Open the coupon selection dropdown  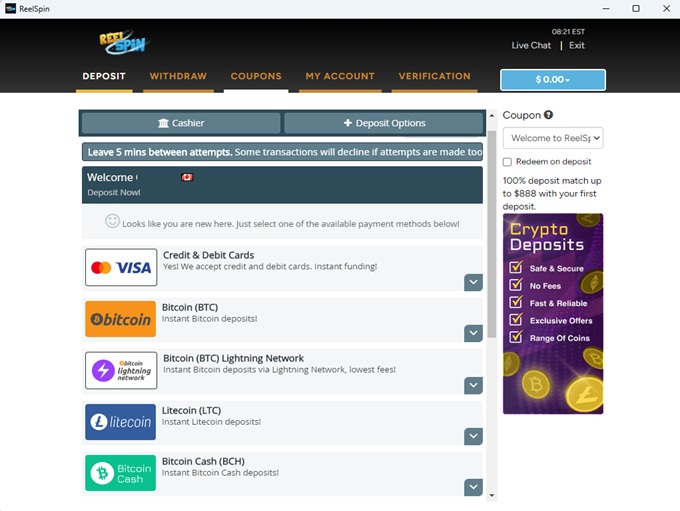[x=552, y=138]
